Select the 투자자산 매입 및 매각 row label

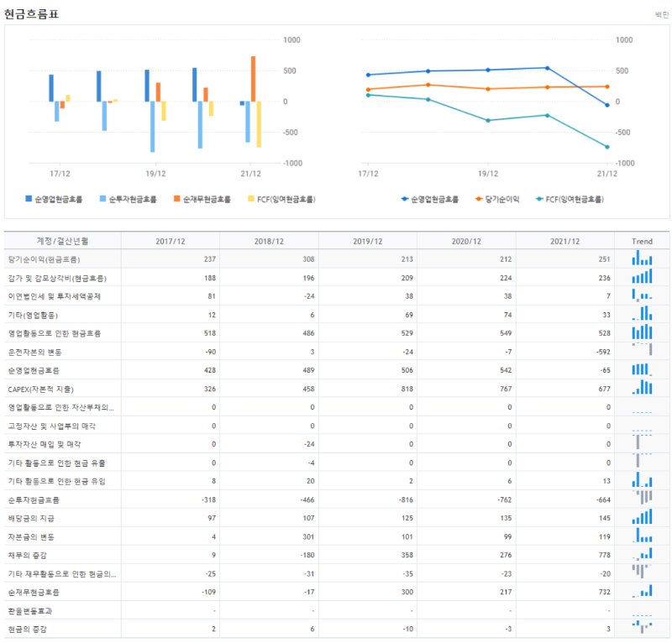[45, 445]
